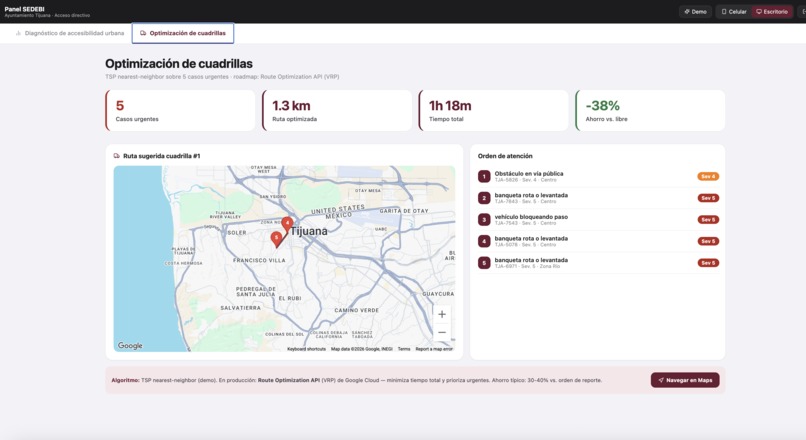
Task: Click the Tijuana label on the map
Action: [308, 231]
